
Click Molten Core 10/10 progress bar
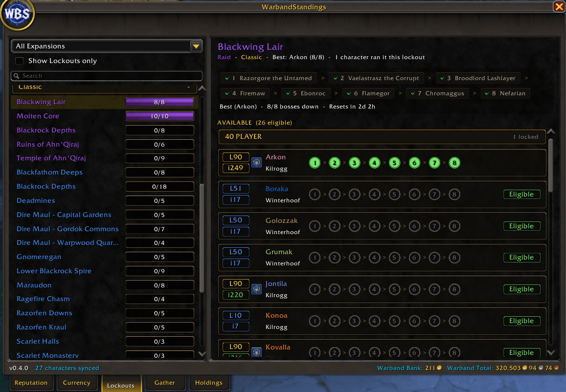(x=159, y=116)
